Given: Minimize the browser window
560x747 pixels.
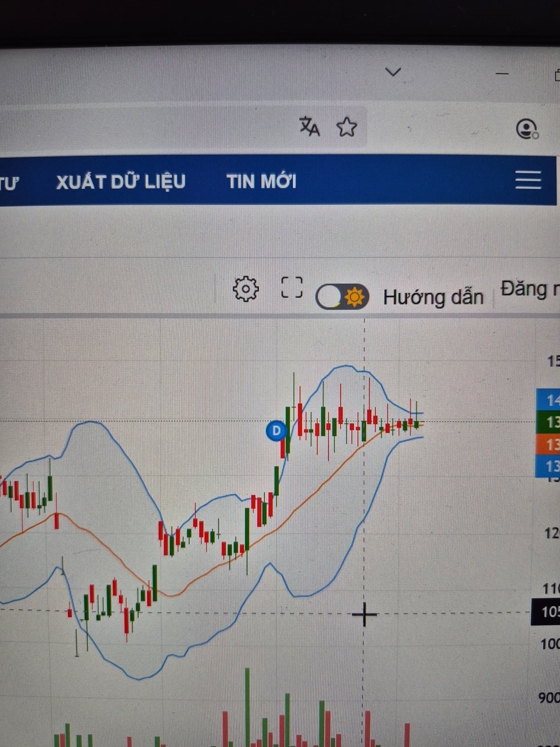Looking at the screenshot, I should tap(503, 73).
